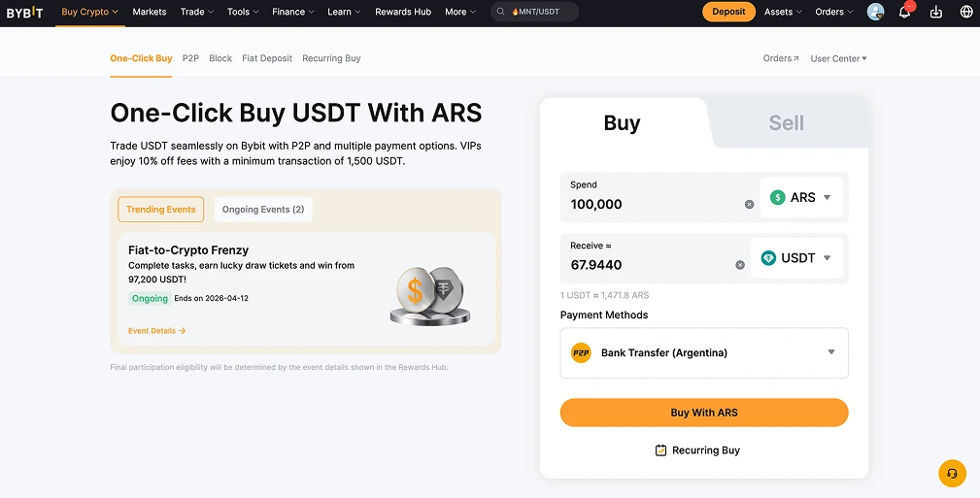
Task: Click the download app icon
Action: point(936,12)
